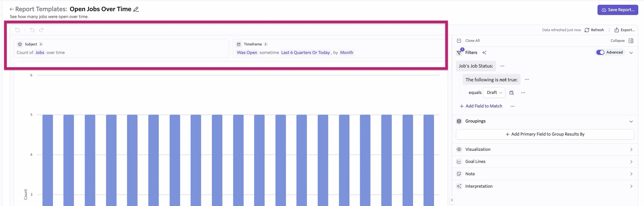Click the Subject info icon
644x206 pixels.
[x=41, y=44]
